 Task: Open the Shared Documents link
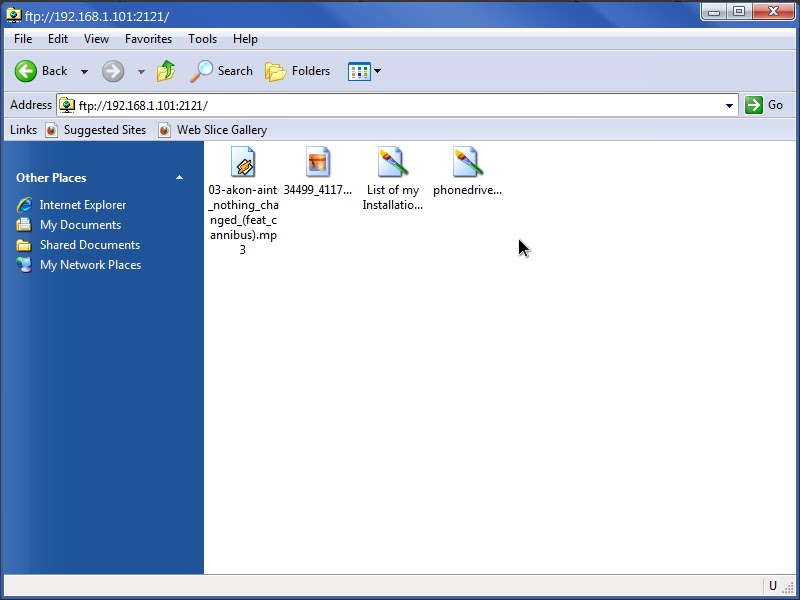tap(90, 245)
